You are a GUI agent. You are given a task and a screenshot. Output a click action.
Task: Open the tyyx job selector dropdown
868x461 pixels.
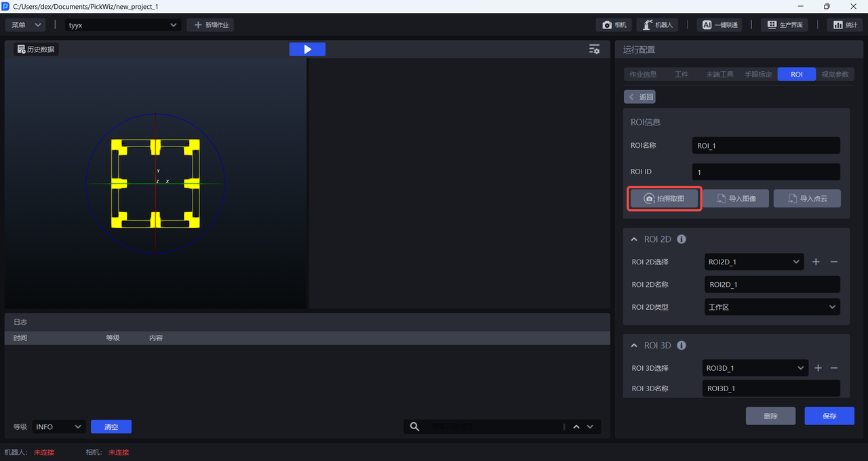[122, 25]
